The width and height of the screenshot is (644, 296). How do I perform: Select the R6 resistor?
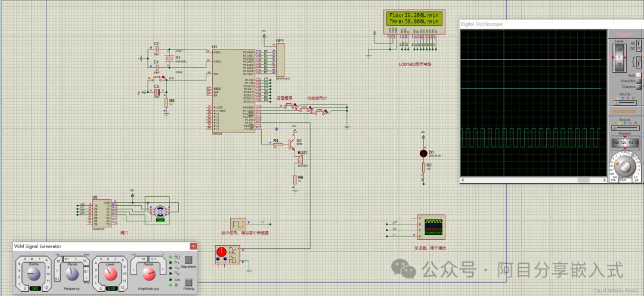pyautogui.click(x=295, y=180)
